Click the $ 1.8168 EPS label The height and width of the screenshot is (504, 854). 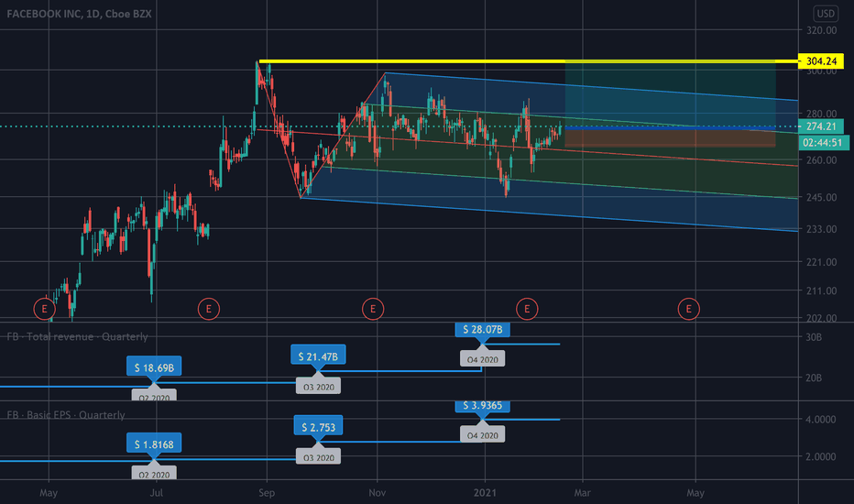coord(154,444)
